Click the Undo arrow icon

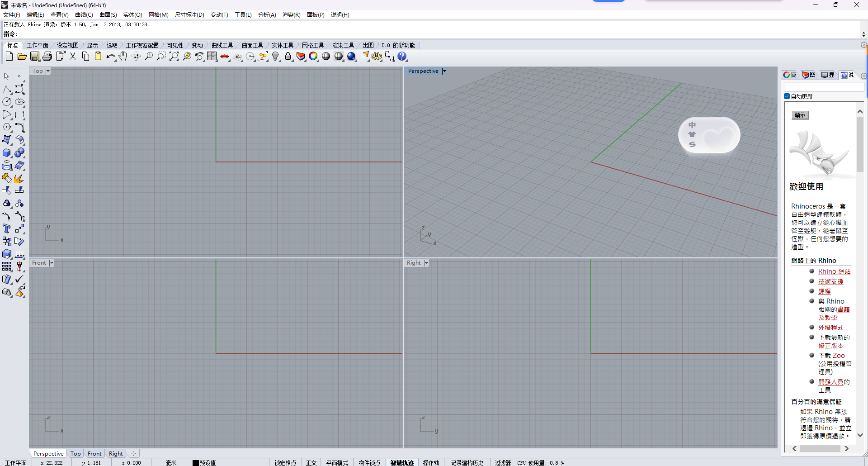pos(110,57)
